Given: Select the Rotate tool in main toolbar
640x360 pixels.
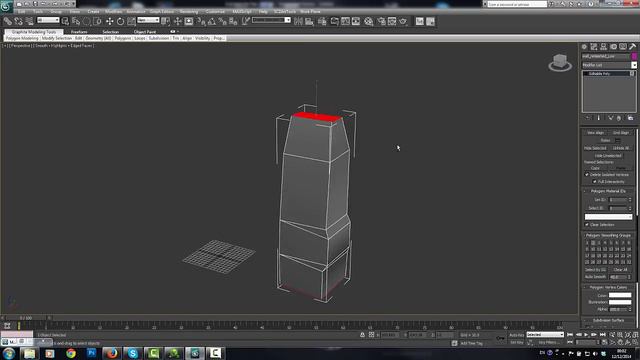Looking at the screenshot, I should (120, 21).
